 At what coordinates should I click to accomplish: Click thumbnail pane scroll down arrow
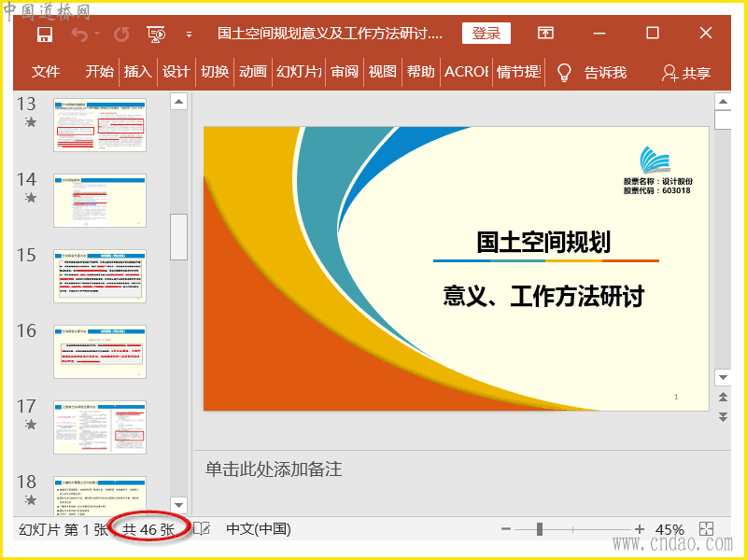(x=178, y=505)
